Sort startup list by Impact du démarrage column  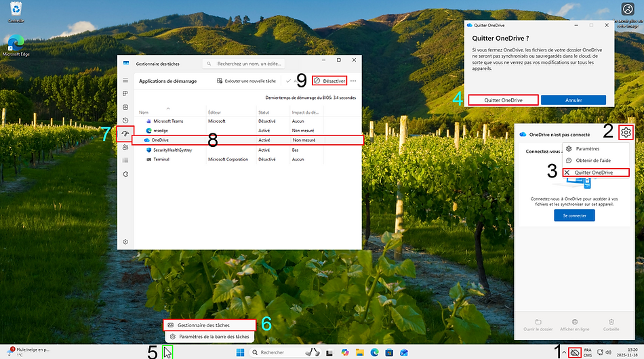(305, 112)
